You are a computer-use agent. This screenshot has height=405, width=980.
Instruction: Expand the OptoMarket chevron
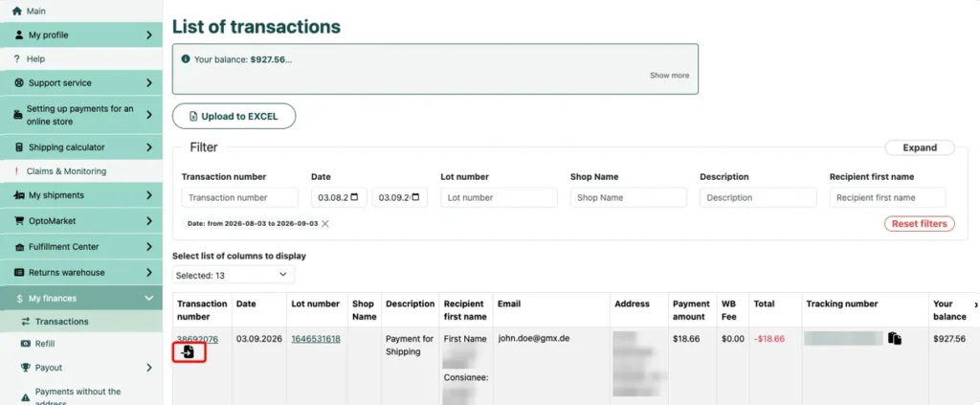tap(148, 221)
